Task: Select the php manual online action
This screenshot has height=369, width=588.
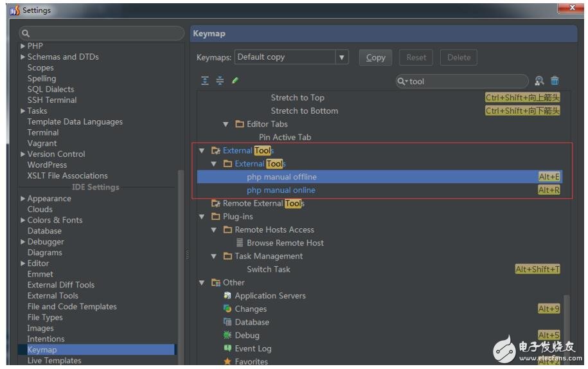Action: (x=281, y=190)
